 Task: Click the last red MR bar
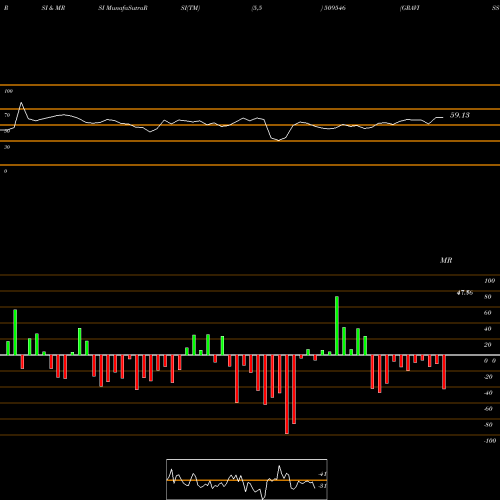point(444,372)
